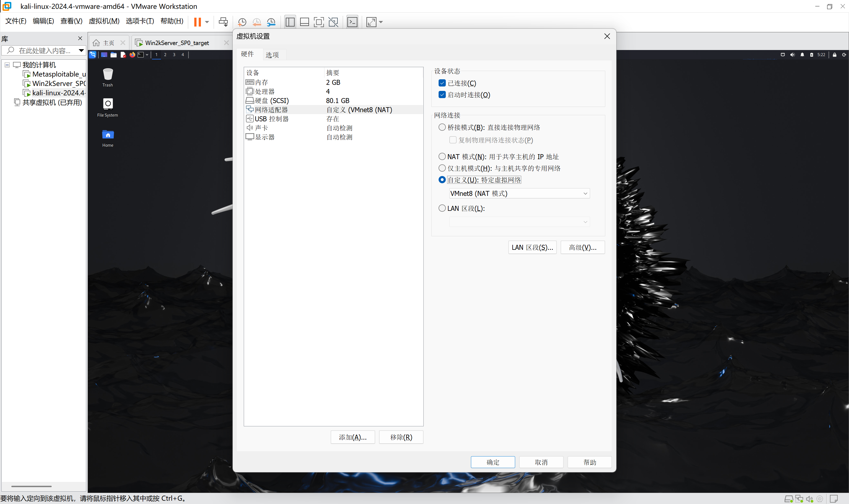
Task: Open the stretch guest display dropdown arrow
Action: click(x=381, y=22)
